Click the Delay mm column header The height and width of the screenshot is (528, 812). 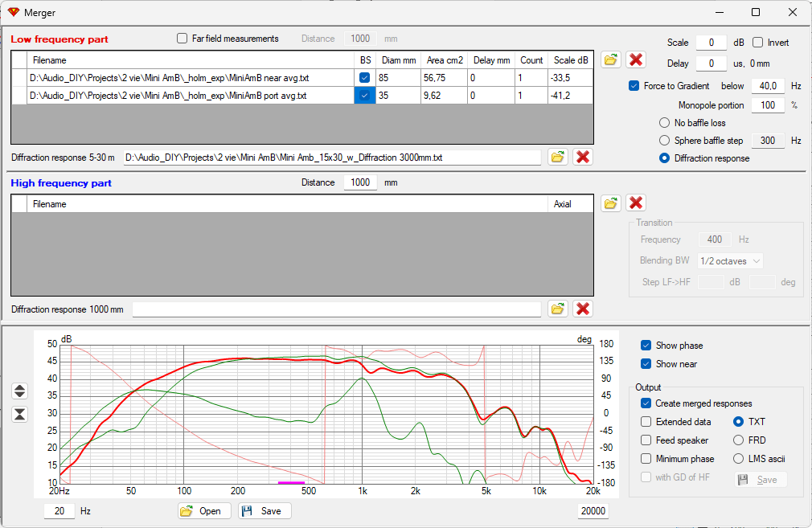coord(491,60)
